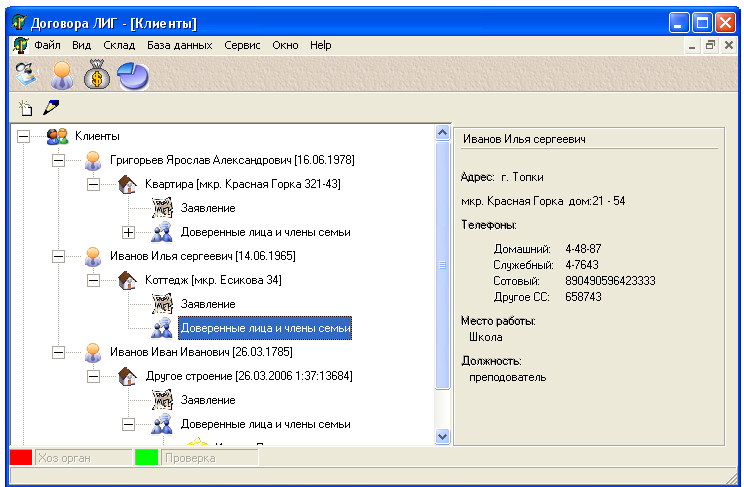Image resolution: width=744 pixels, height=487 pixels.
Task: Click the green Проверка color indicator
Action: [x=146, y=458]
